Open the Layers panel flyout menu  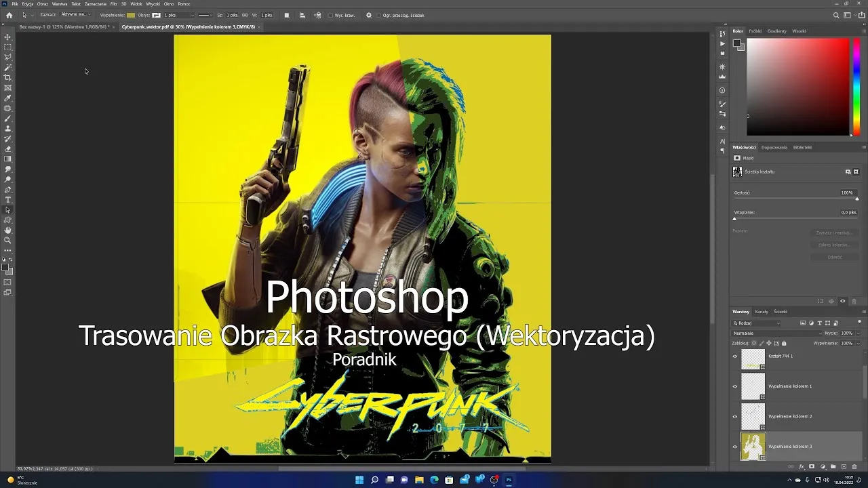[864, 312]
